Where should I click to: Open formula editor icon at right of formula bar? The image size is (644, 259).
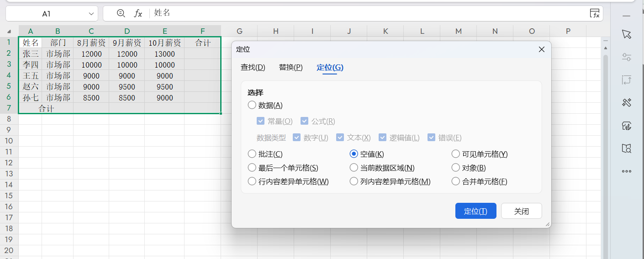tap(595, 14)
